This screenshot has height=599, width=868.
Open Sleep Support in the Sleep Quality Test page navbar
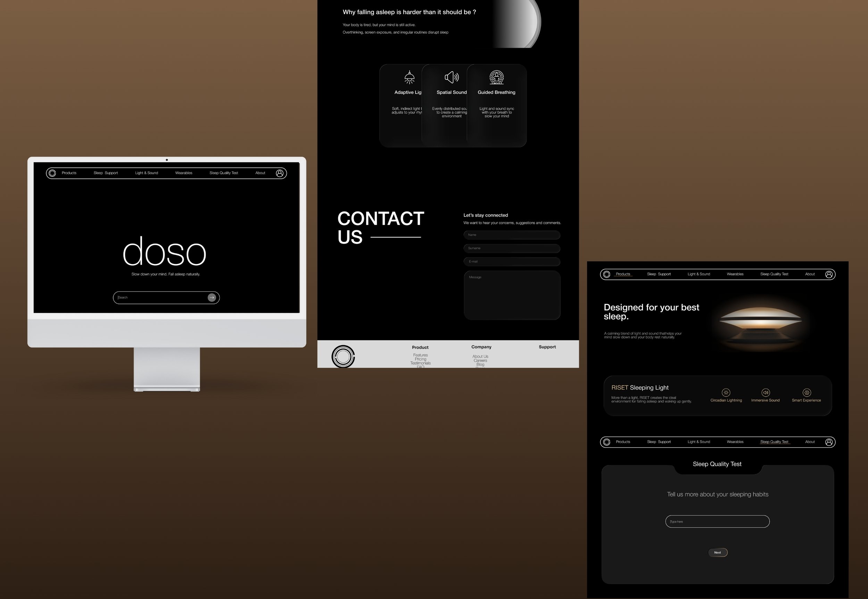(659, 442)
